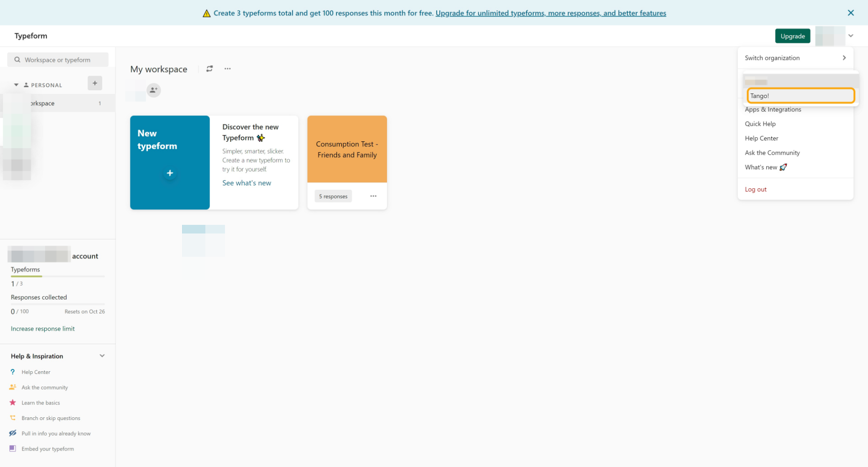The width and height of the screenshot is (868, 467).
Task: Click the plus icon to add a workspace
Action: pos(95,83)
